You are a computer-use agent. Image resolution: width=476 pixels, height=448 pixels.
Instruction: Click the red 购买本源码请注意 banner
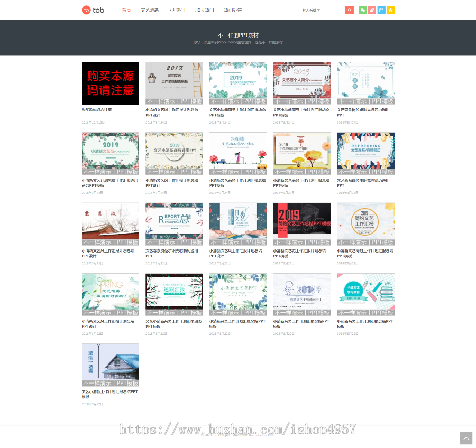pyautogui.click(x=110, y=82)
